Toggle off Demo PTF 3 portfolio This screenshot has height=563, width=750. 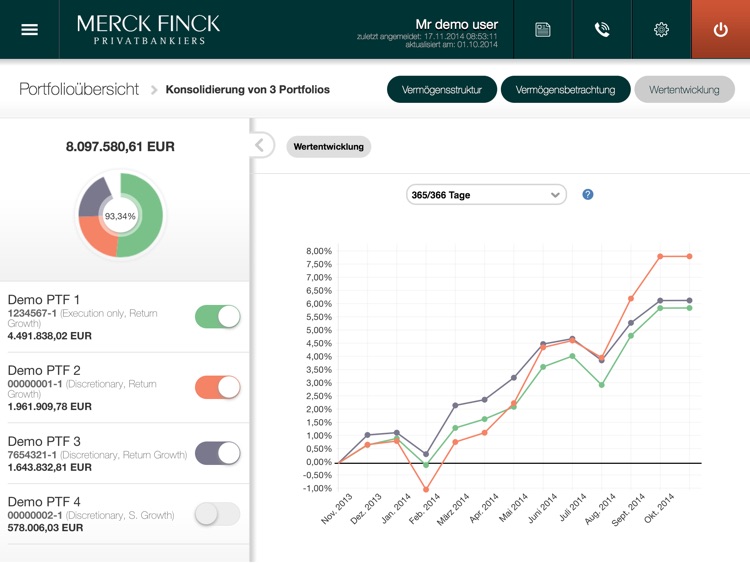(x=217, y=453)
